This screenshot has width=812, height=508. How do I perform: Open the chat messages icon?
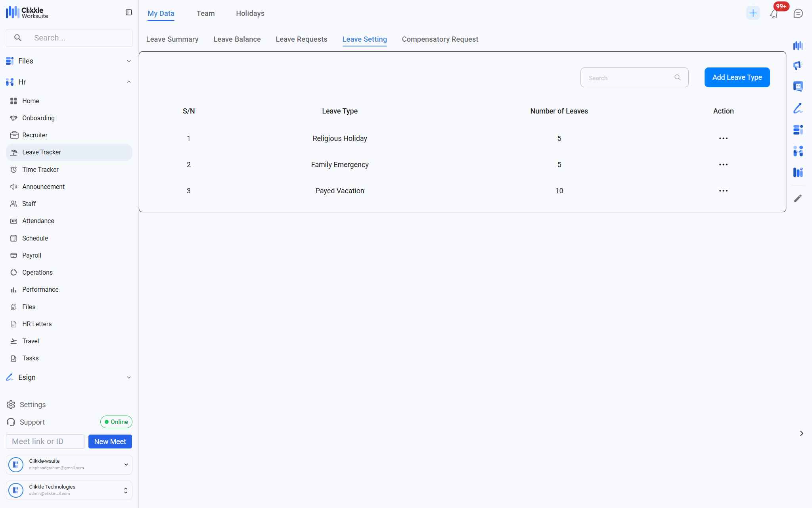click(x=798, y=13)
